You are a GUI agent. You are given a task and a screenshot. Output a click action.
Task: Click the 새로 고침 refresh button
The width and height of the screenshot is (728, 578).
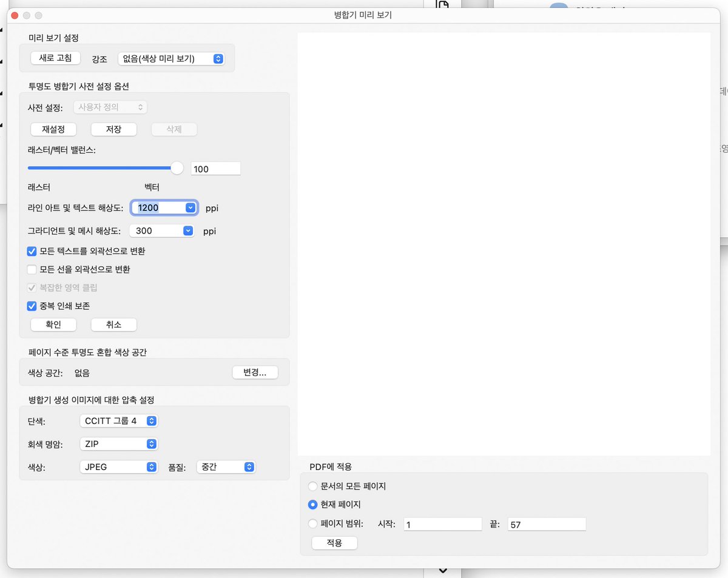[x=55, y=58]
